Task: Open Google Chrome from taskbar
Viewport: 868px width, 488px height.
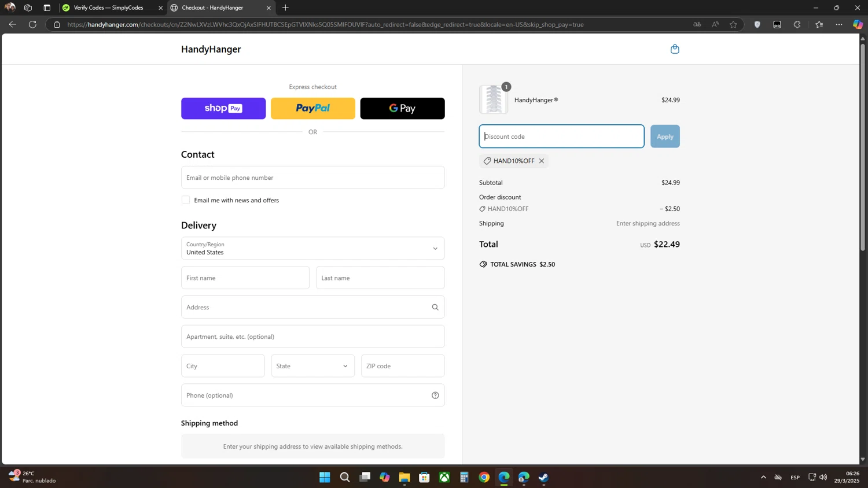Action: 484,477
